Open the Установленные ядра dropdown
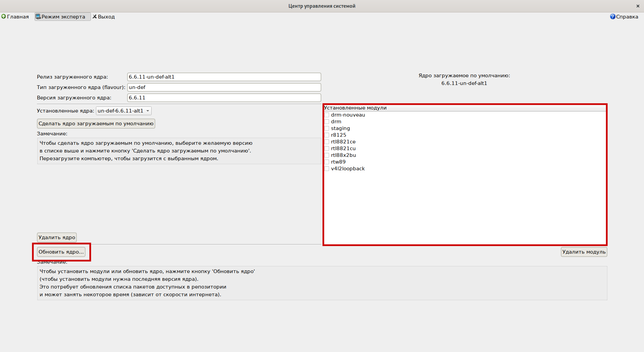Viewport: 644px width, 352px height. 124,111
